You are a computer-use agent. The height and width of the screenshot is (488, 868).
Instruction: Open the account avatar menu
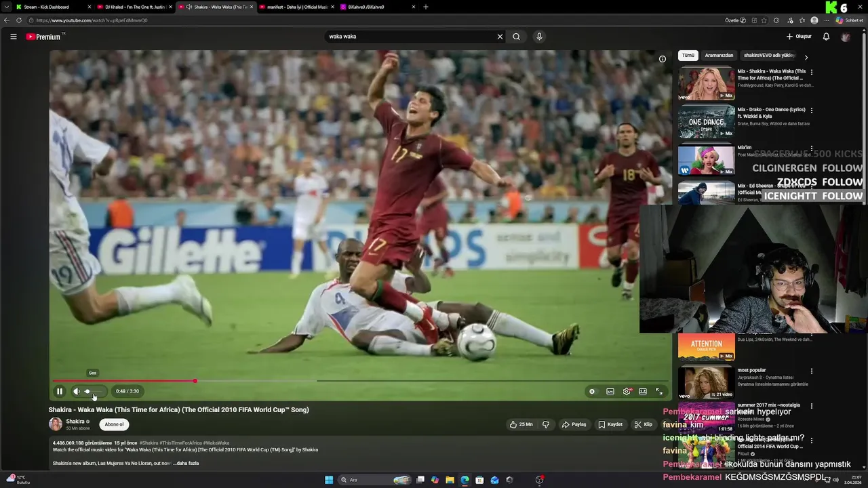pyautogui.click(x=845, y=37)
